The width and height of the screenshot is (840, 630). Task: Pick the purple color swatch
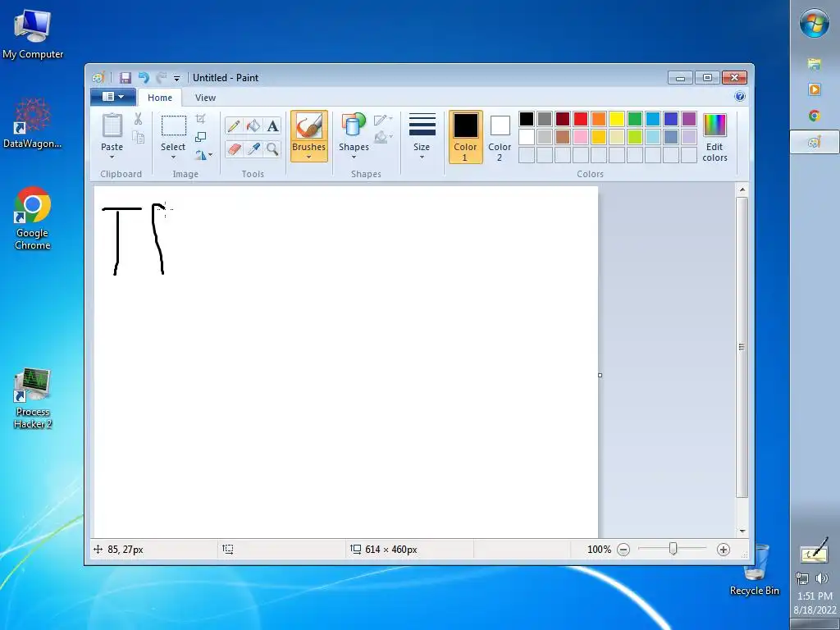point(689,119)
